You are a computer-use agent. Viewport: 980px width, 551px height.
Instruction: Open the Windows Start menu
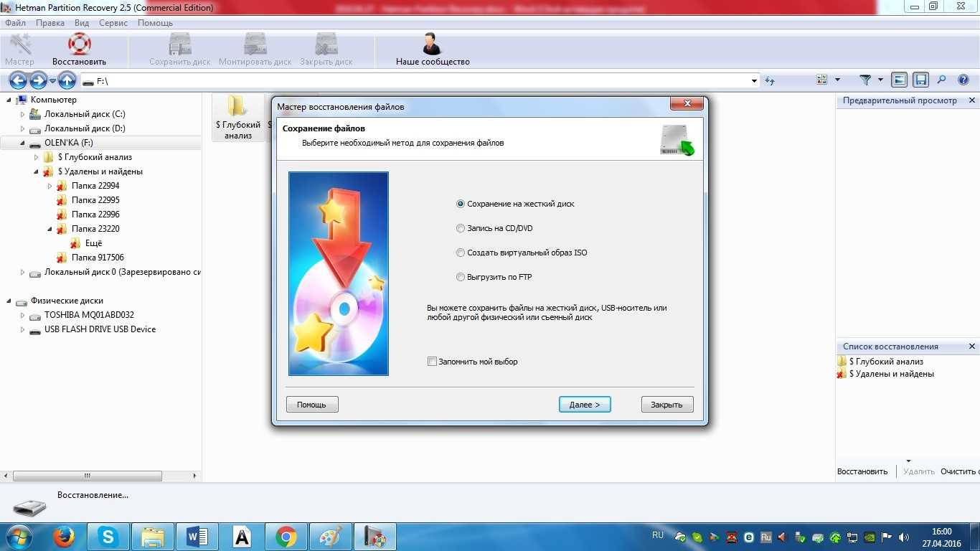tap(19, 537)
